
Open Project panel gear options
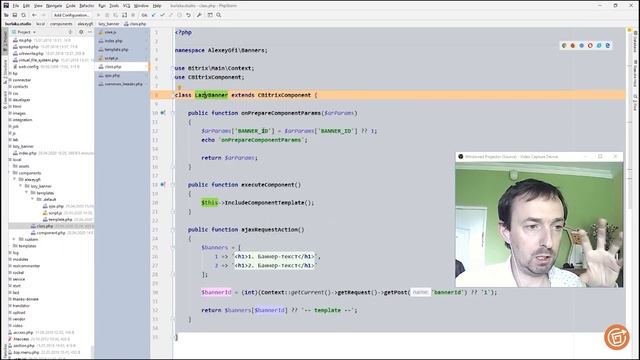(x=81, y=32)
